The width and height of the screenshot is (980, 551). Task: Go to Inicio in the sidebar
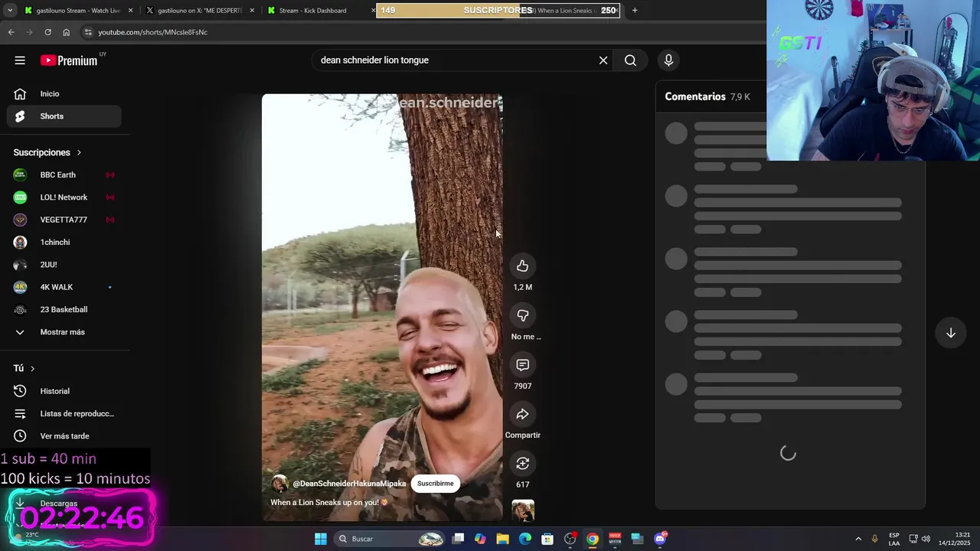[x=64, y=93]
